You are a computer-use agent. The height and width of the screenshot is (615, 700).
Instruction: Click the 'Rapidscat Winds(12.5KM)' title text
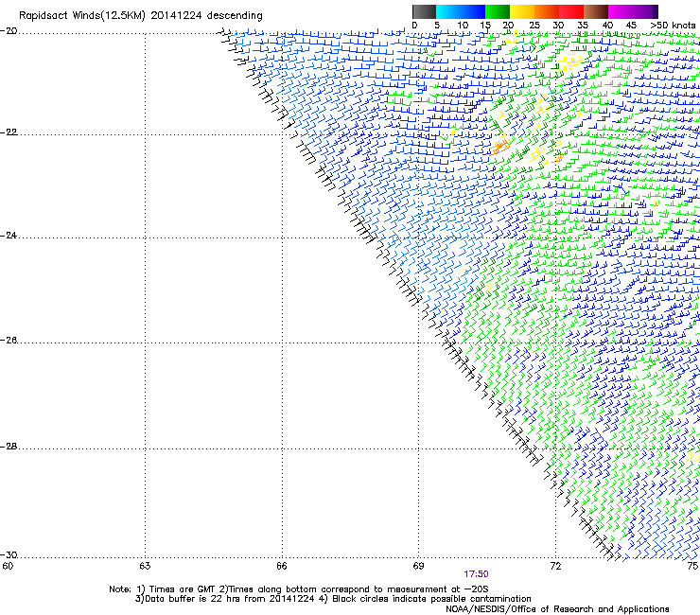(x=82, y=16)
